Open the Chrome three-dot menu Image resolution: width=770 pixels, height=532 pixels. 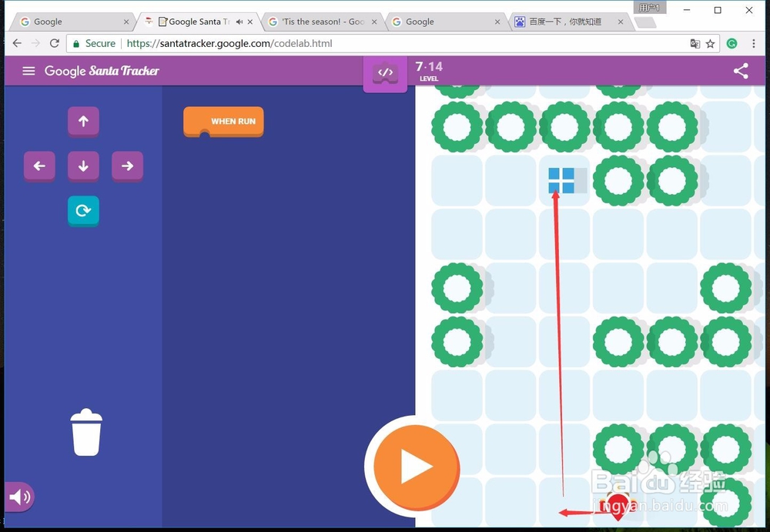point(754,44)
